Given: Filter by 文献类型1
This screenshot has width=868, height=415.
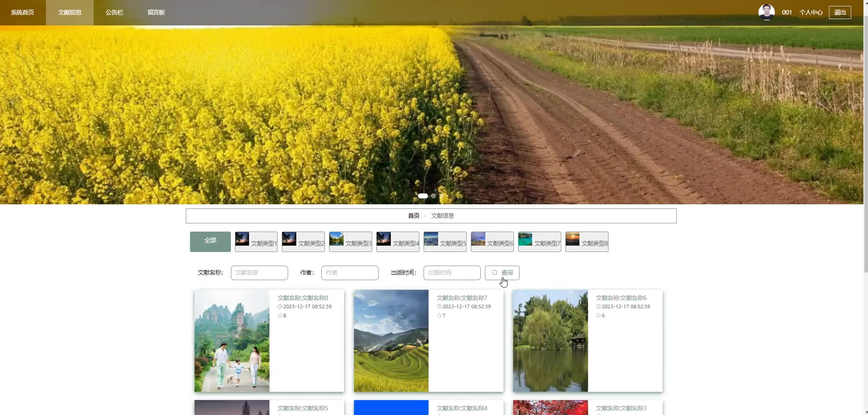Looking at the screenshot, I should (256, 242).
